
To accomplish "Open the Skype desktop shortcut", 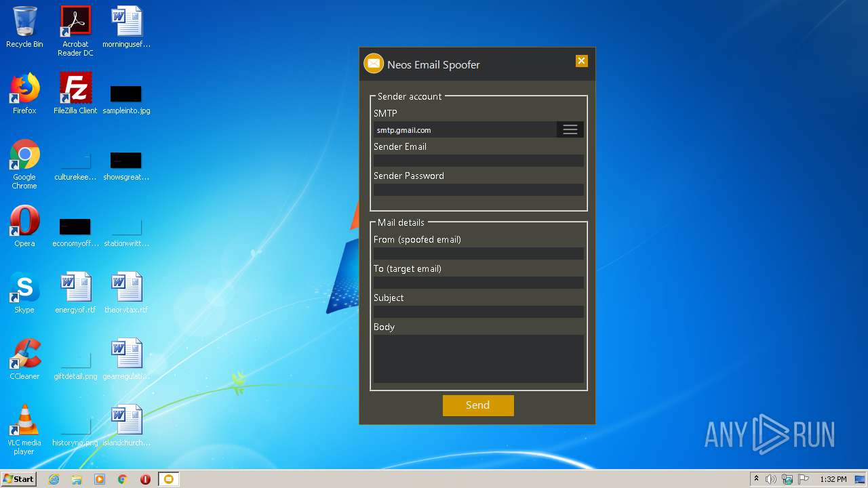I will click(x=24, y=293).
